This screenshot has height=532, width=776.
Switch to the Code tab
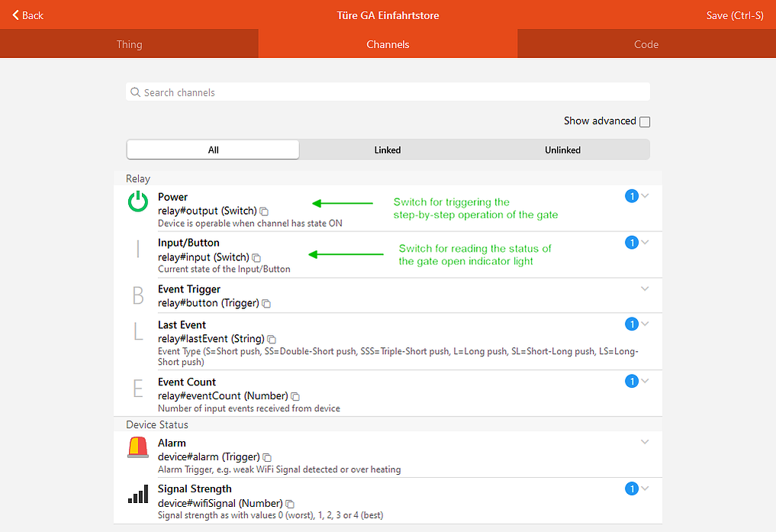[646, 44]
